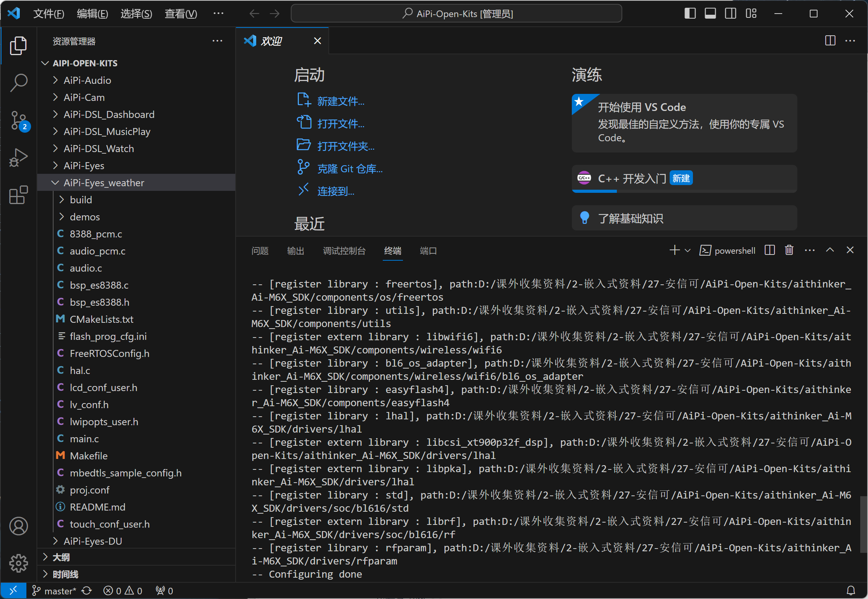Switch to the 调试控制台 panel tab

pos(344,251)
